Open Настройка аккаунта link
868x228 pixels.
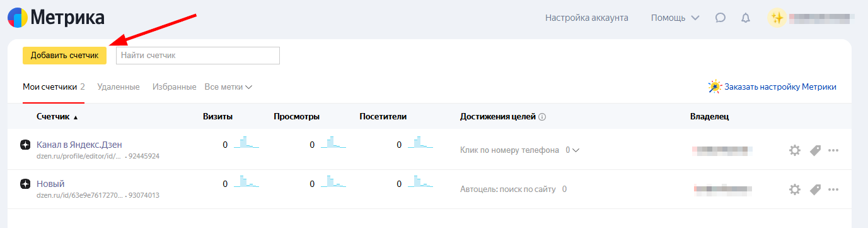coord(587,18)
